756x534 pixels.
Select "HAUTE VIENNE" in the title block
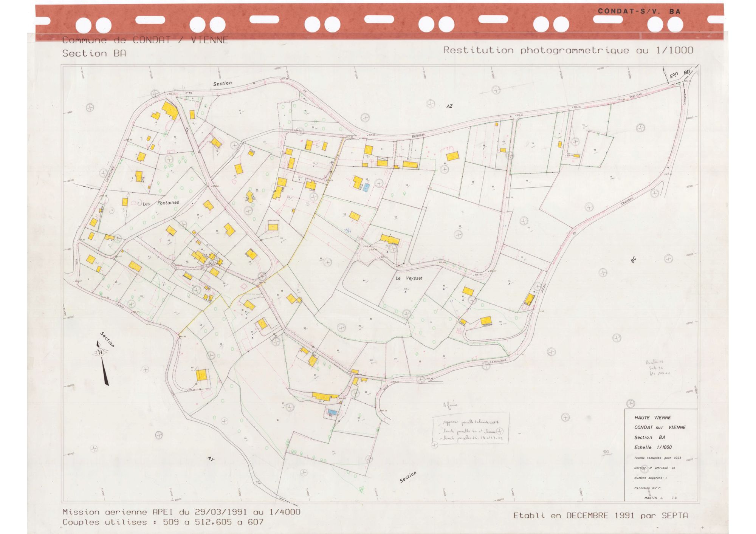click(x=653, y=418)
